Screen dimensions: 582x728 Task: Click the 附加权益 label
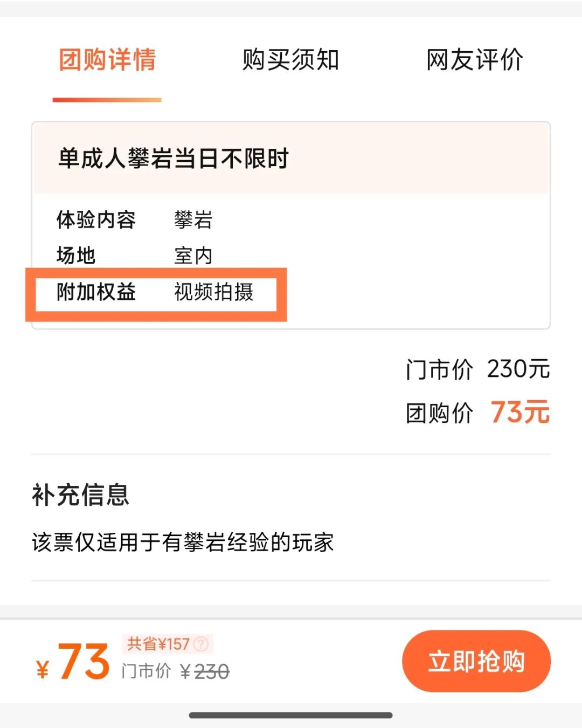click(96, 292)
